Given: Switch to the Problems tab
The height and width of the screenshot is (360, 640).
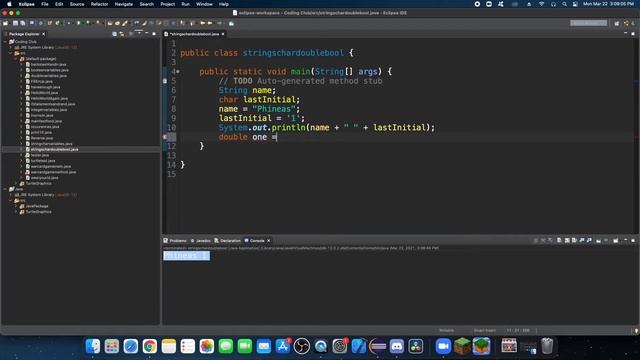Looking at the screenshot, I should click(175, 240).
